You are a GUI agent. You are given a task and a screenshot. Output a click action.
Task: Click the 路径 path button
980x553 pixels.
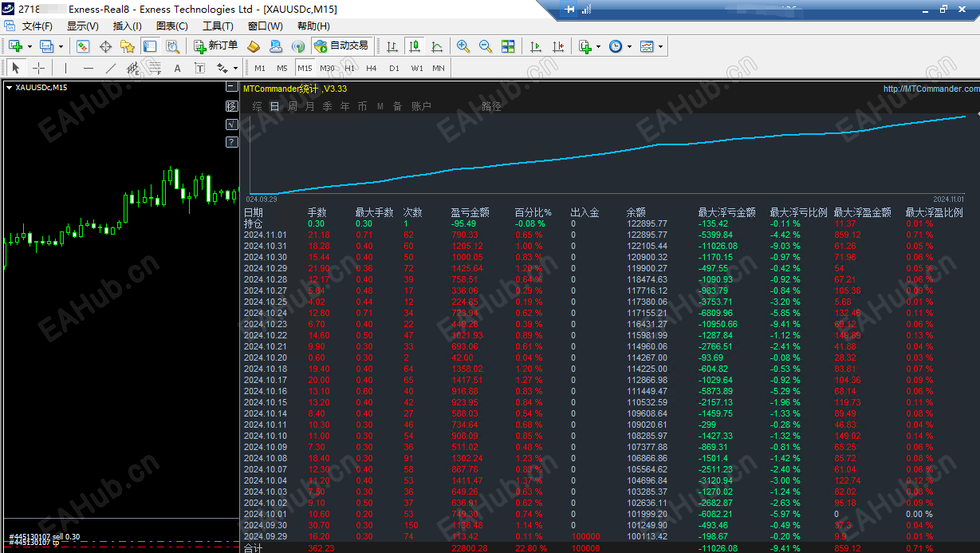click(491, 106)
